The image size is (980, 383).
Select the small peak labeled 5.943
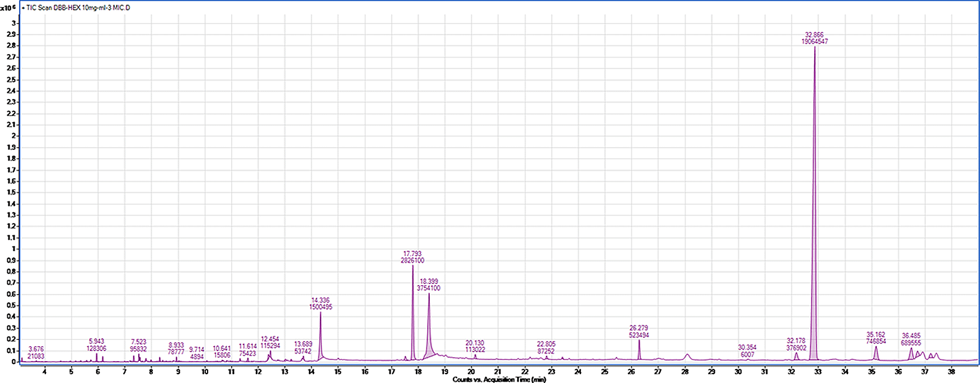tap(96, 357)
